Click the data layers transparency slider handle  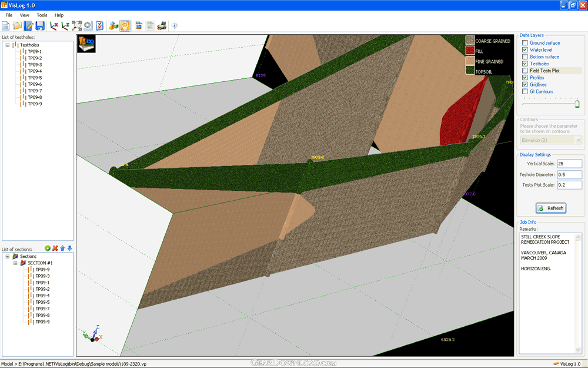point(577,103)
